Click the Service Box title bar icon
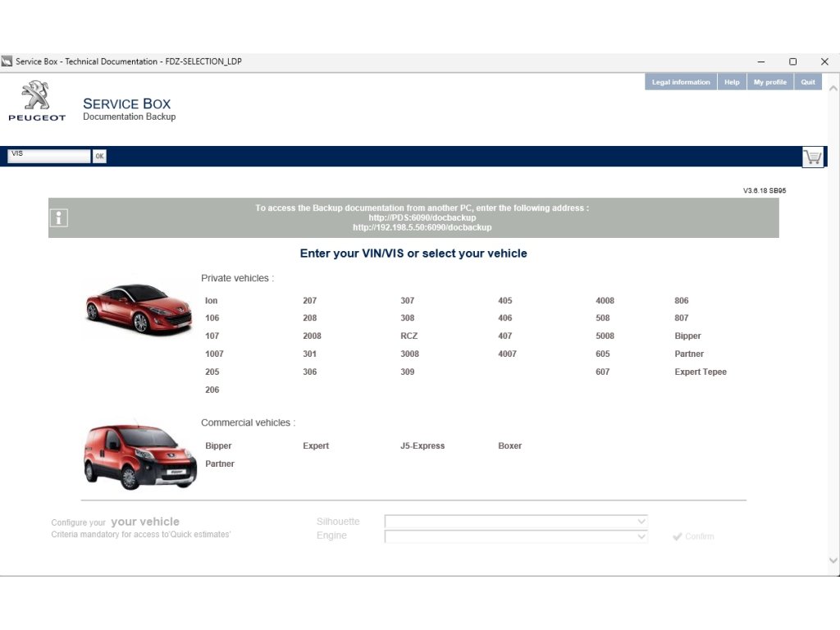840x630 pixels. [7, 62]
